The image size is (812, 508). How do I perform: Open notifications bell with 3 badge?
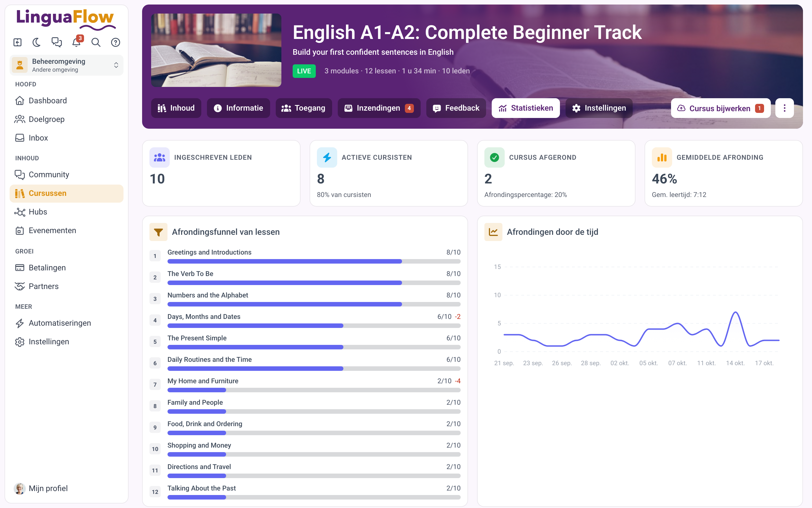click(76, 42)
